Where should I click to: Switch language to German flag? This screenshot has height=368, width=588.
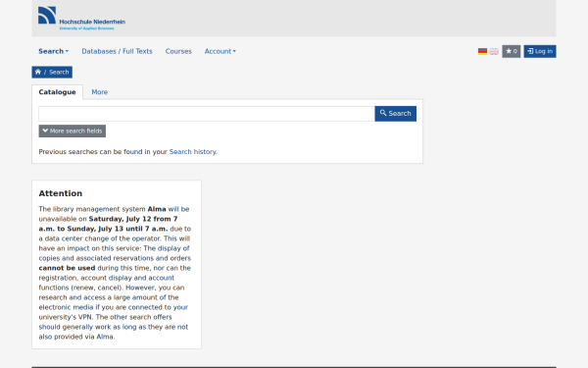point(482,51)
